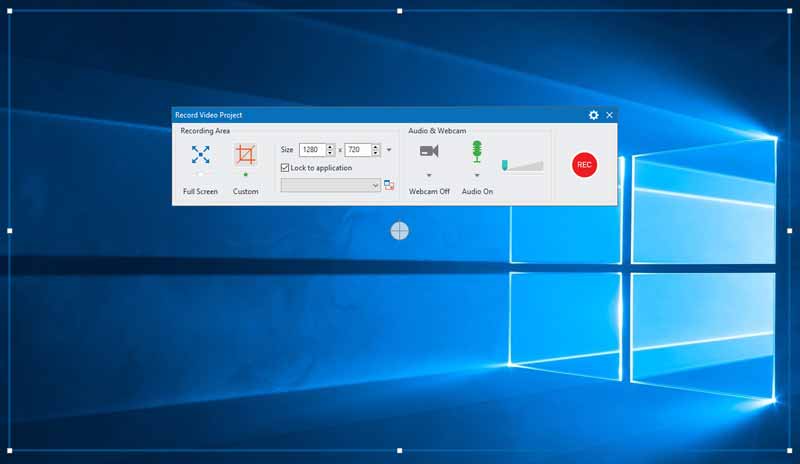Viewport: 800px width, 464px height.
Task: Click the height field showing 720
Action: 357,150
